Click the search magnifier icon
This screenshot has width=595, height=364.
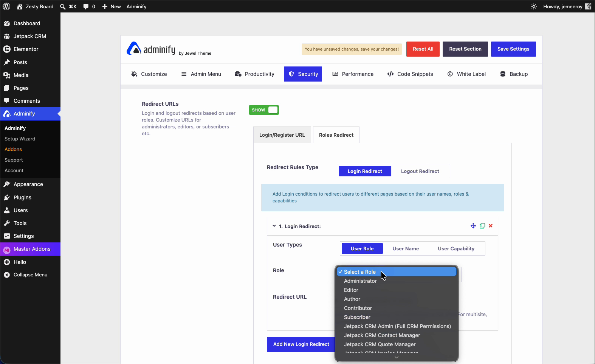pos(63,6)
